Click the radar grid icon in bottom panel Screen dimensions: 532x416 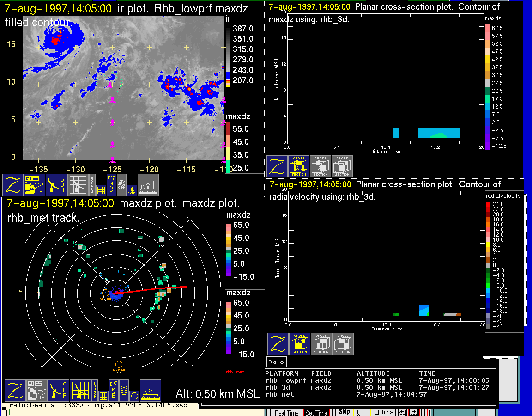click(x=80, y=391)
